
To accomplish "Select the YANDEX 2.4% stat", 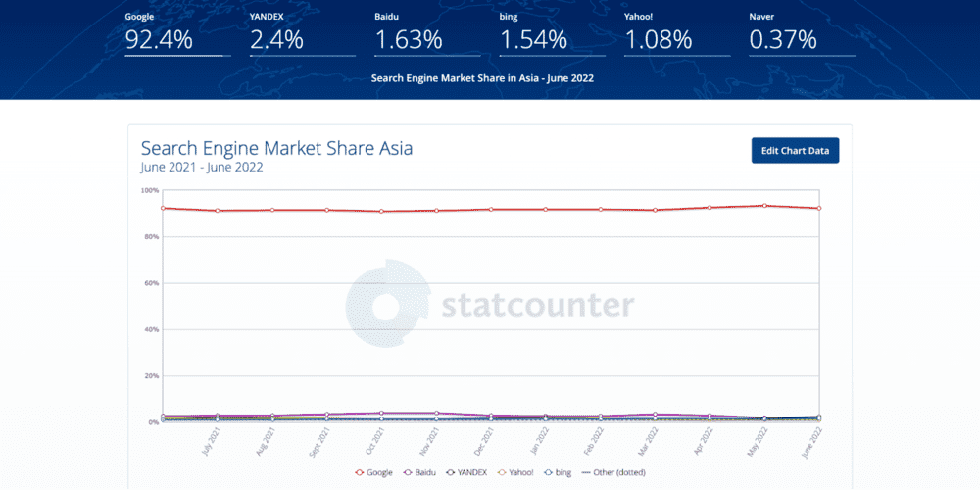I will pos(277,39).
